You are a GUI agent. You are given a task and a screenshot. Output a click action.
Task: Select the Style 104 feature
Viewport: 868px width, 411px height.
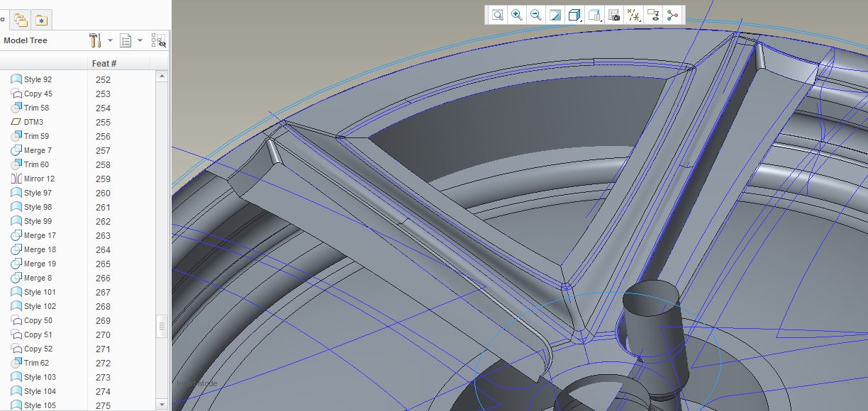[x=33, y=391]
